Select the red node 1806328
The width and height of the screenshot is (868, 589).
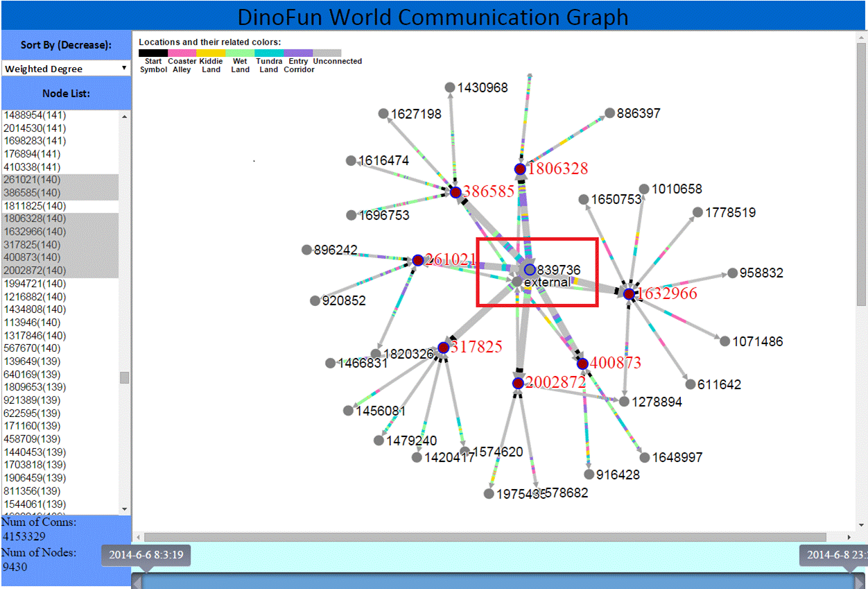pyautogui.click(x=520, y=169)
